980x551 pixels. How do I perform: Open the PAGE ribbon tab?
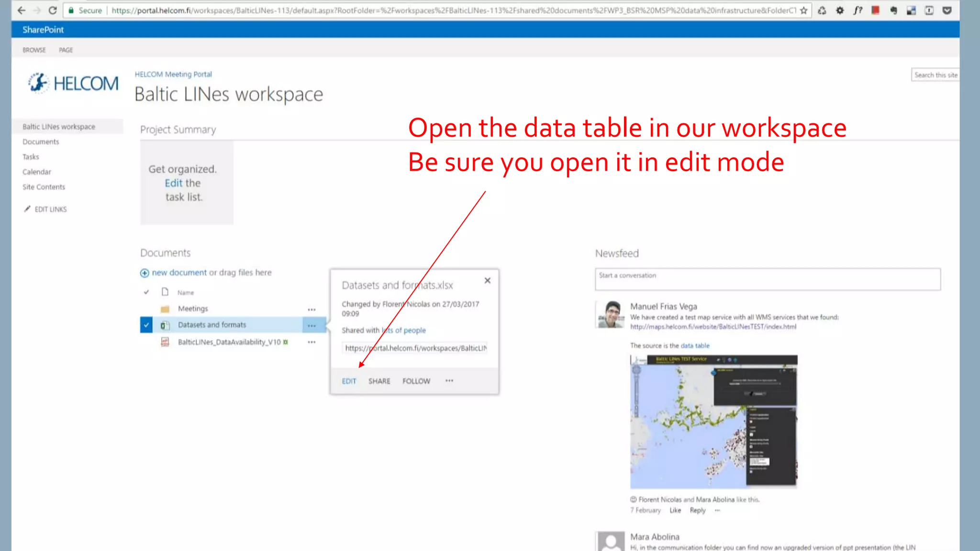[x=66, y=50]
